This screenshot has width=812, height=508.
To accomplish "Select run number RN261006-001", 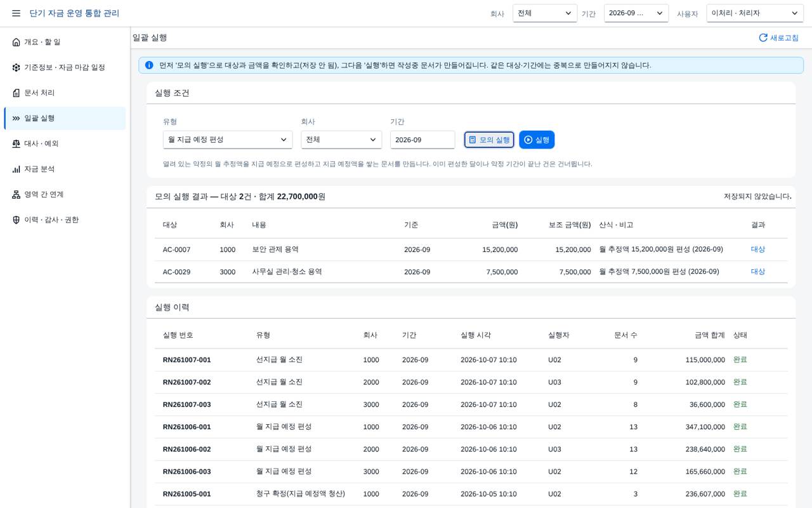I will (x=187, y=427).
